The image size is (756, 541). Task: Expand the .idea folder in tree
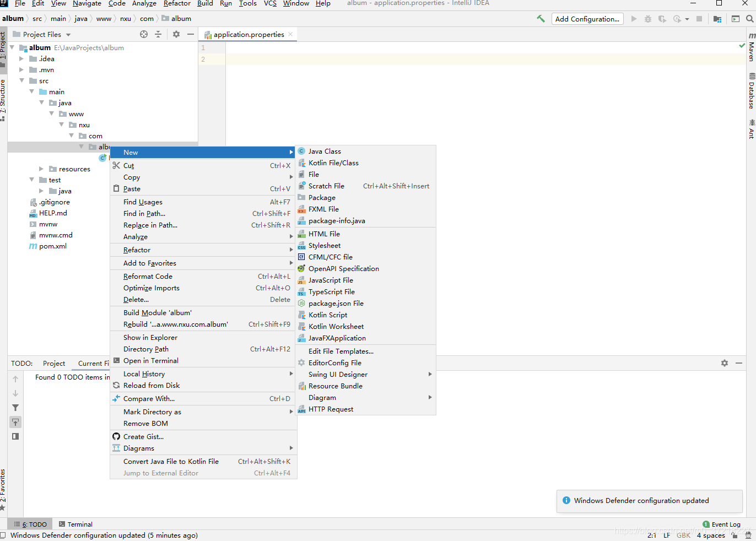pos(21,58)
